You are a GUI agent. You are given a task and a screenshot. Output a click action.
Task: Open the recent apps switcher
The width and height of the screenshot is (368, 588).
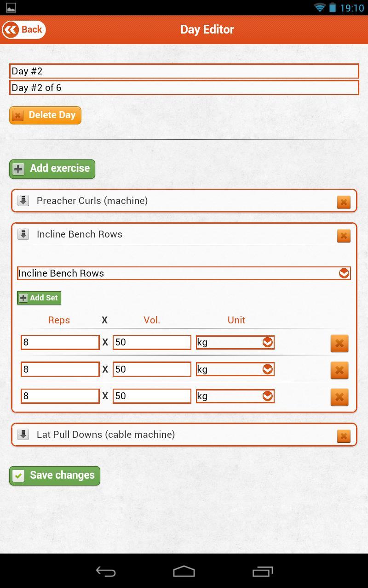[262, 572]
